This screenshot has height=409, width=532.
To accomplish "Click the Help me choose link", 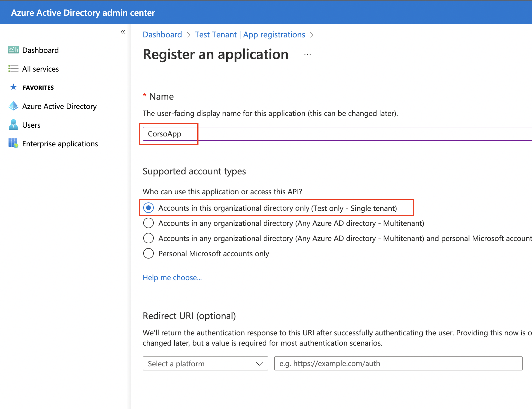I will [x=172, y=278].
